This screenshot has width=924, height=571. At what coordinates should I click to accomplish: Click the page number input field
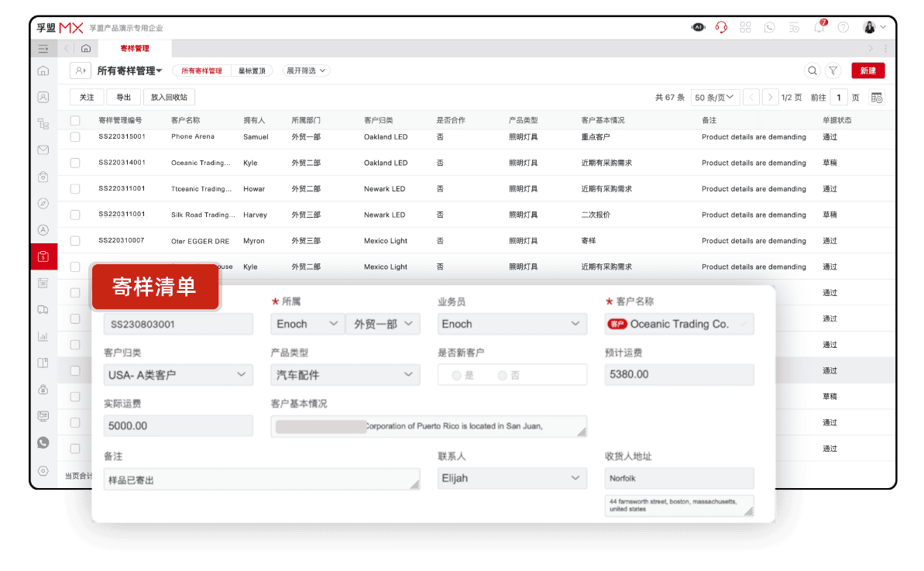click(837, 98)
